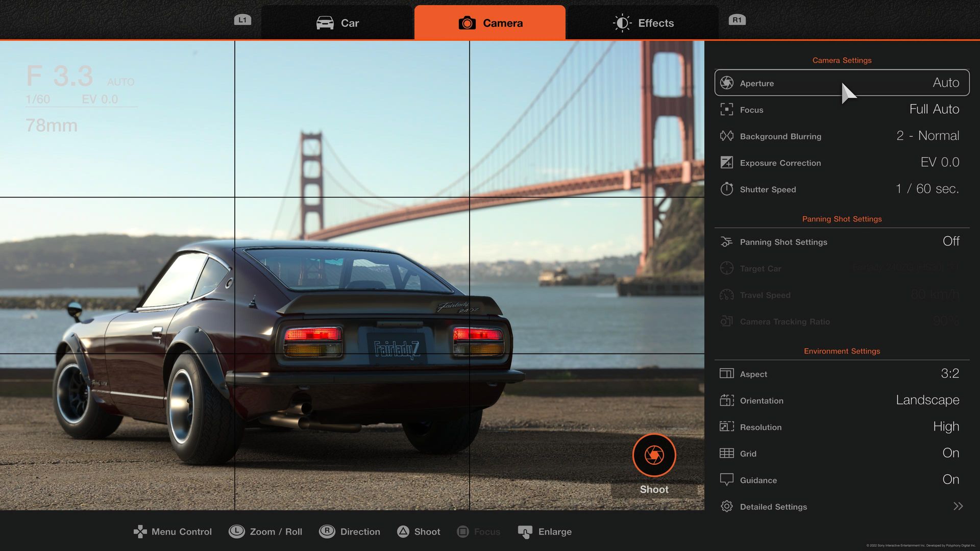980x551 pixels.
Task: Toggle the Grid setting On value
Action: pyautogui.click(x=950, y=453)
